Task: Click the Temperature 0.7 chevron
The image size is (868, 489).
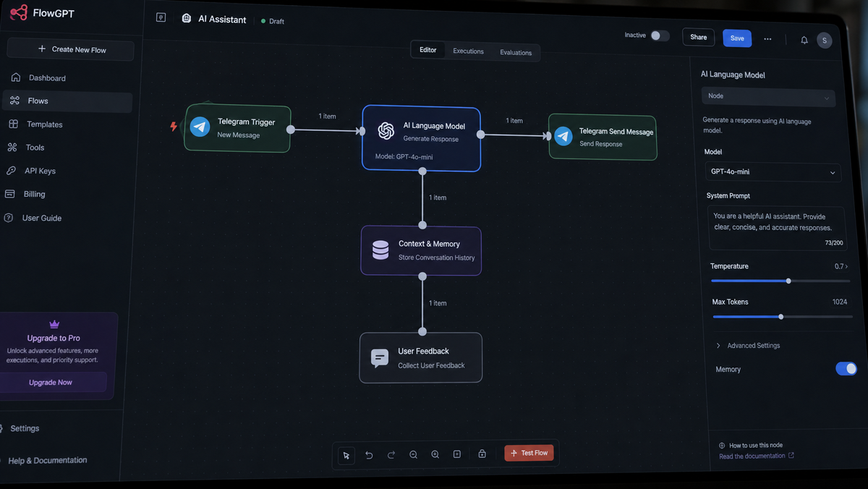Action: [x=847, y=267]
